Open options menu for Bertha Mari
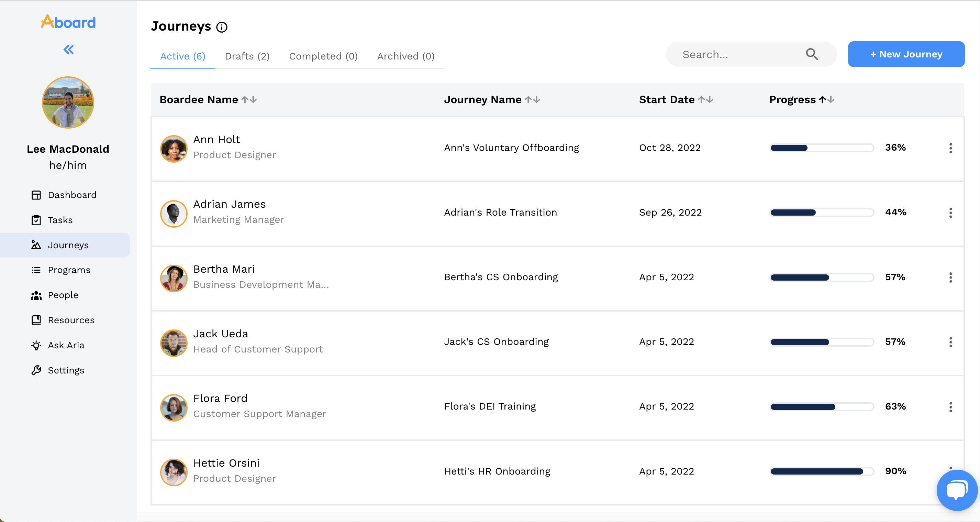 (950, 277)
